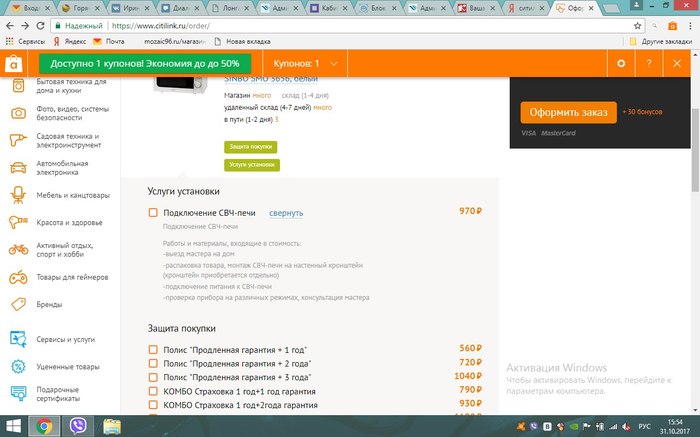
Task: Open the beauty and health hairdryer icon
Action: 18,222
